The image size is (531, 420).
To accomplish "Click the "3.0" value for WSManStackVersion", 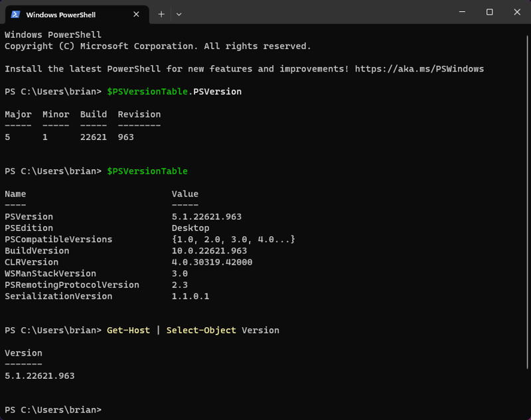I will 179,273.
